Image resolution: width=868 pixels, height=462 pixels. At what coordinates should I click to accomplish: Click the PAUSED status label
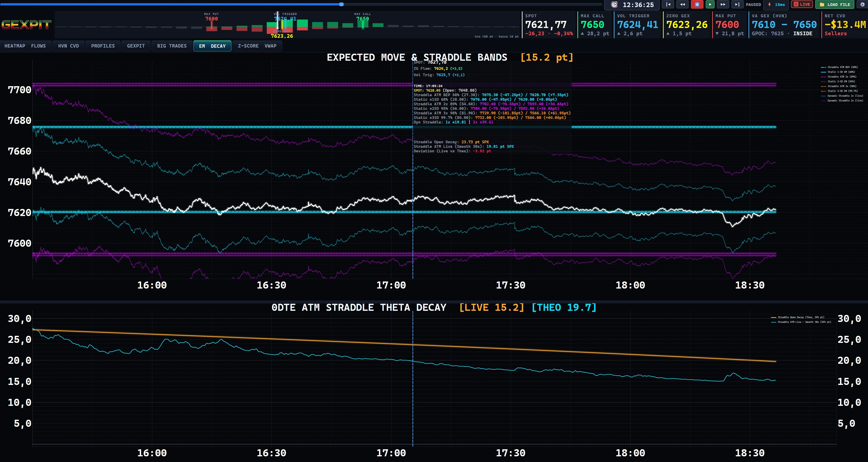pos(754,4)
